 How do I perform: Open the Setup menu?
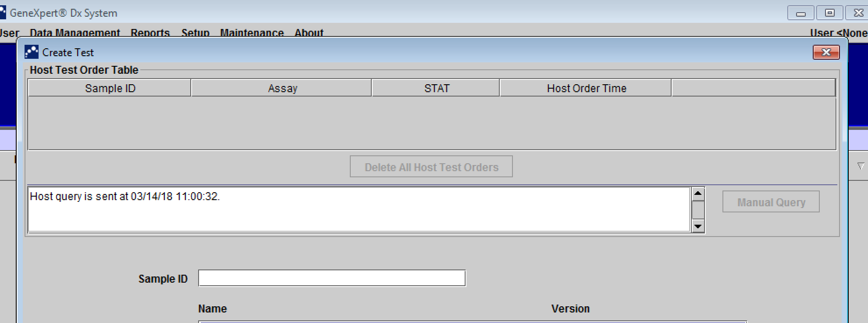(x=196, y=33)
